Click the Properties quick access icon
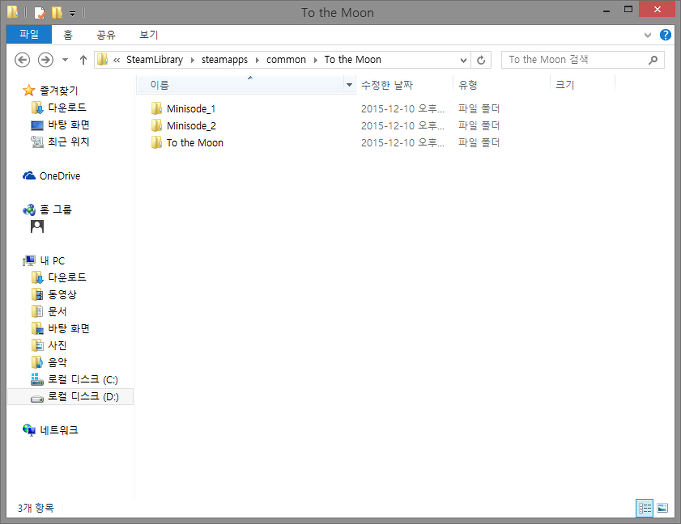This screenshot has width=681, height=524. coord(40,13)
